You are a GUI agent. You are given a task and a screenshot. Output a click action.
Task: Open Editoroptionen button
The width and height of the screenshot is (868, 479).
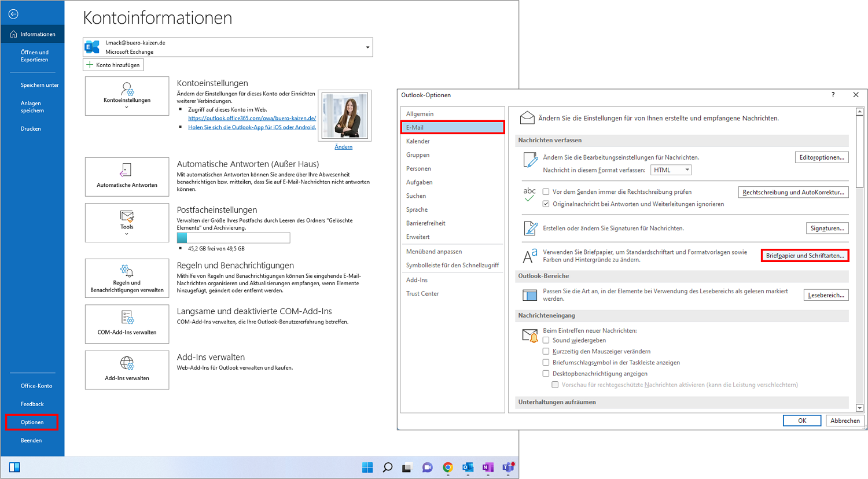point(822,157)
